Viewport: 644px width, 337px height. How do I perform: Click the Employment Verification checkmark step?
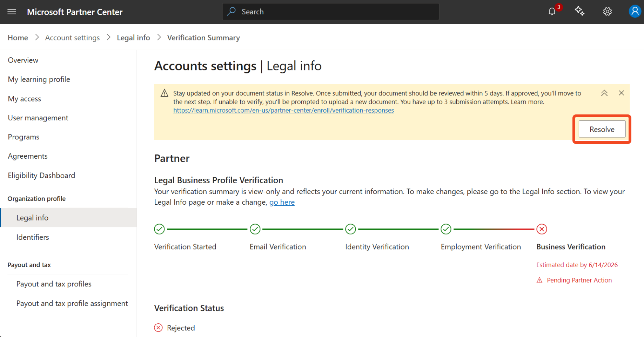pos(446,229)
